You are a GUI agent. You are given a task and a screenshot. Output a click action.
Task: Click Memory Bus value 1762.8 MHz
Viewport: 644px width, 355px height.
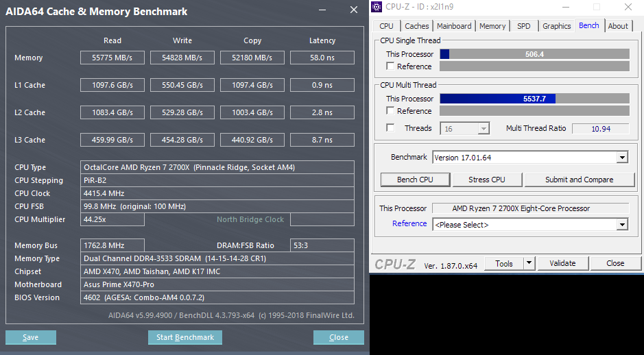tap(112, 245)
